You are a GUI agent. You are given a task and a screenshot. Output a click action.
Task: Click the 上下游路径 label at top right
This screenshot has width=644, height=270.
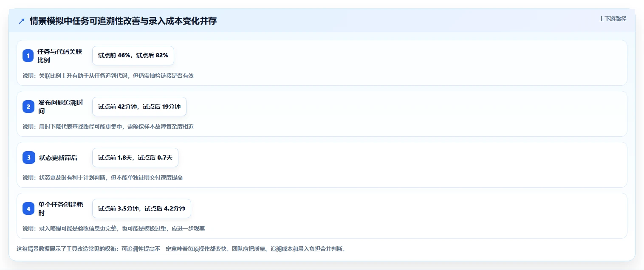(613, 19)
